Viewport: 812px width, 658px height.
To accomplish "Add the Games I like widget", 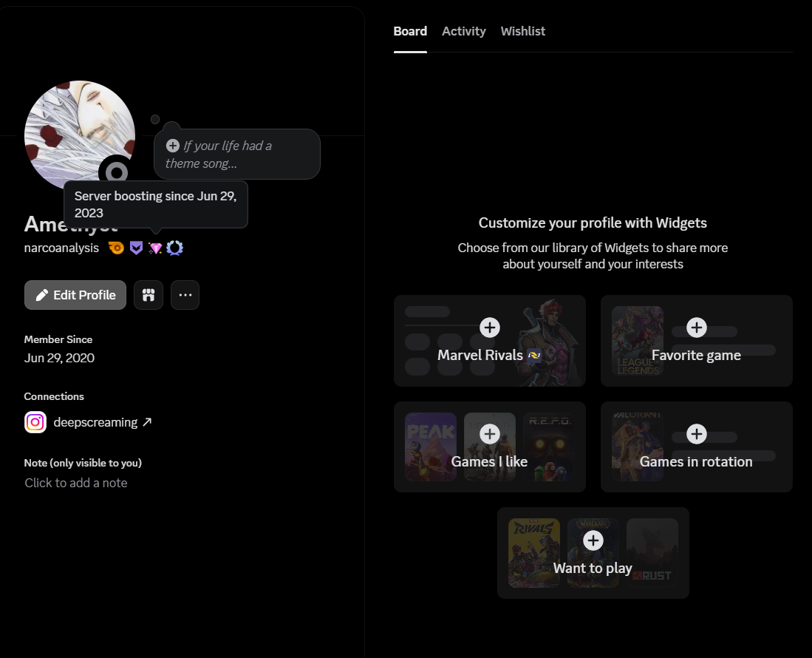I will click(489, 433).
